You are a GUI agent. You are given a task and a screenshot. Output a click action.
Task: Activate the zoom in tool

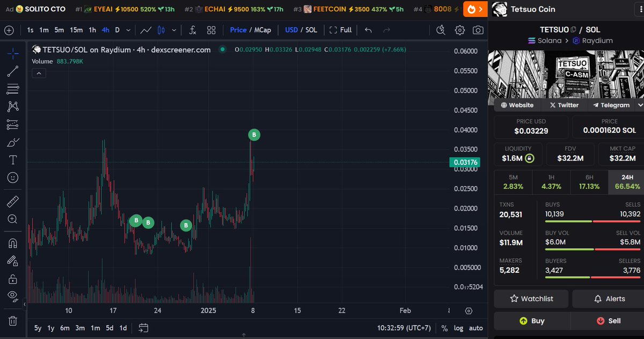[x=13, y=219]
